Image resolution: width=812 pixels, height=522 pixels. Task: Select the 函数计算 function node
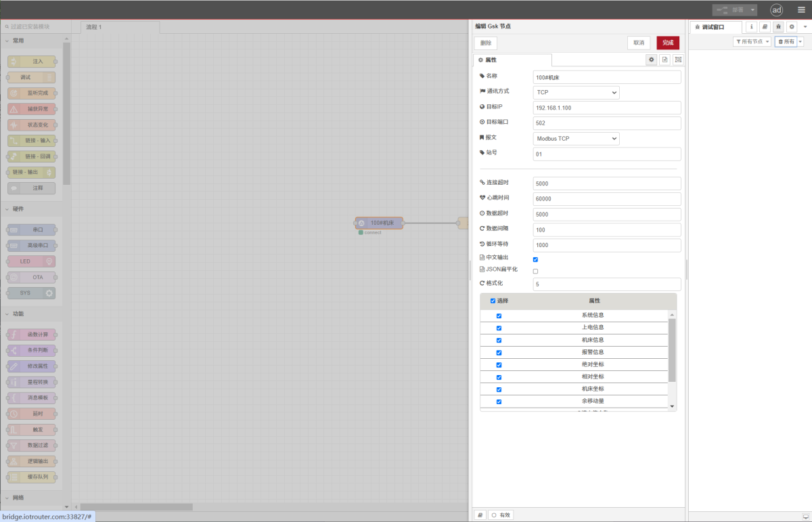click(32, 334)
